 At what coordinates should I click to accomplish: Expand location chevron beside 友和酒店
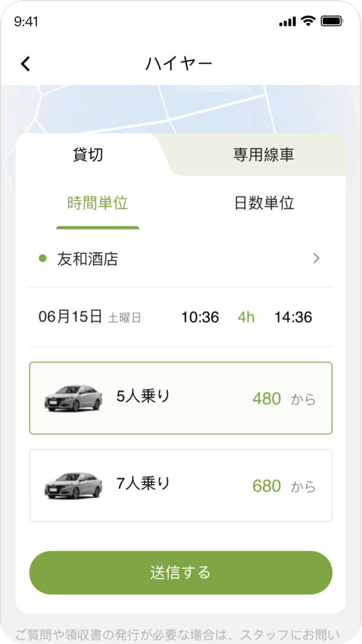[x=317, y=258]
